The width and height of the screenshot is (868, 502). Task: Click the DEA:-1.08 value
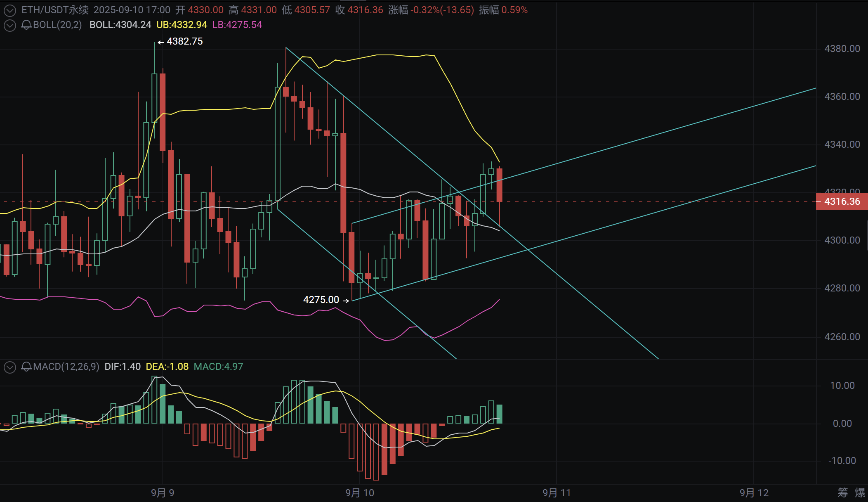click(x=167, y=367)
